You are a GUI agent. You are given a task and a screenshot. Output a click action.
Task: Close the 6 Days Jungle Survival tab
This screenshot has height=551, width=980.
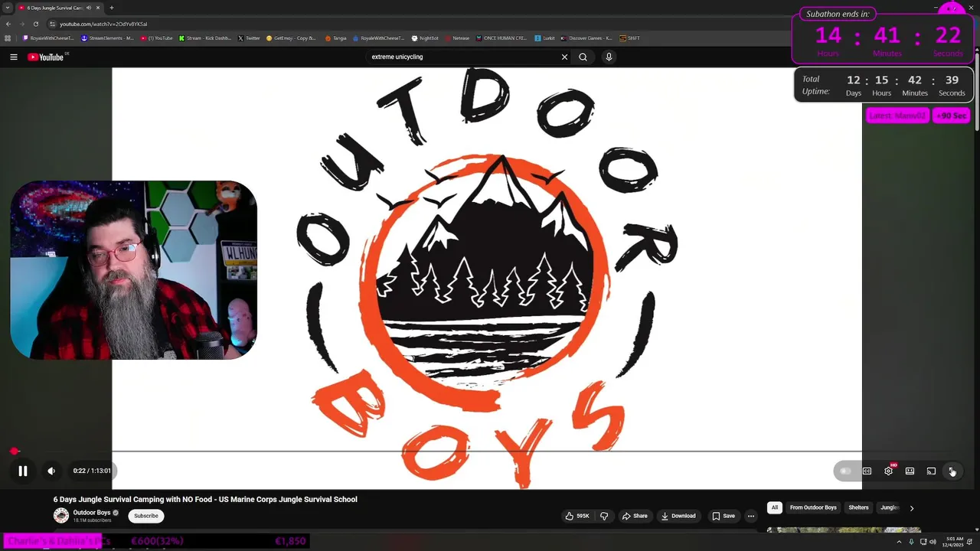point(98,8)
